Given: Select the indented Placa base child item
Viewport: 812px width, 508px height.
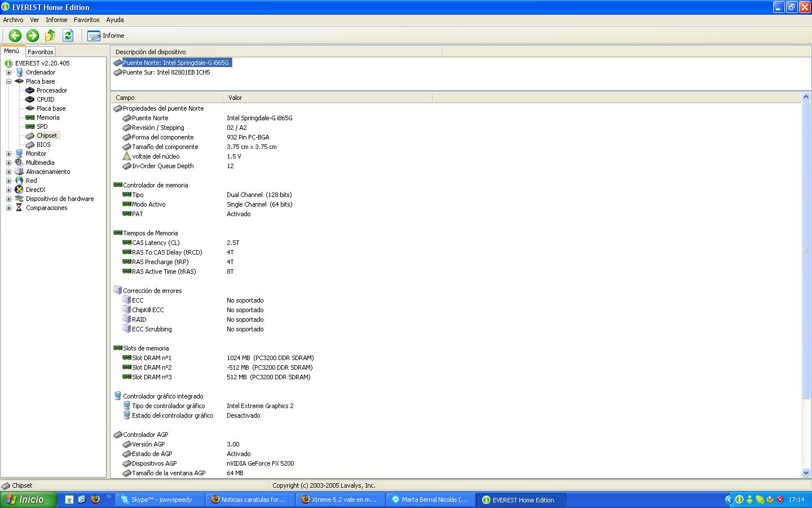Looking at the screenshot, I should pyautogui.click(x=51, y=108).
